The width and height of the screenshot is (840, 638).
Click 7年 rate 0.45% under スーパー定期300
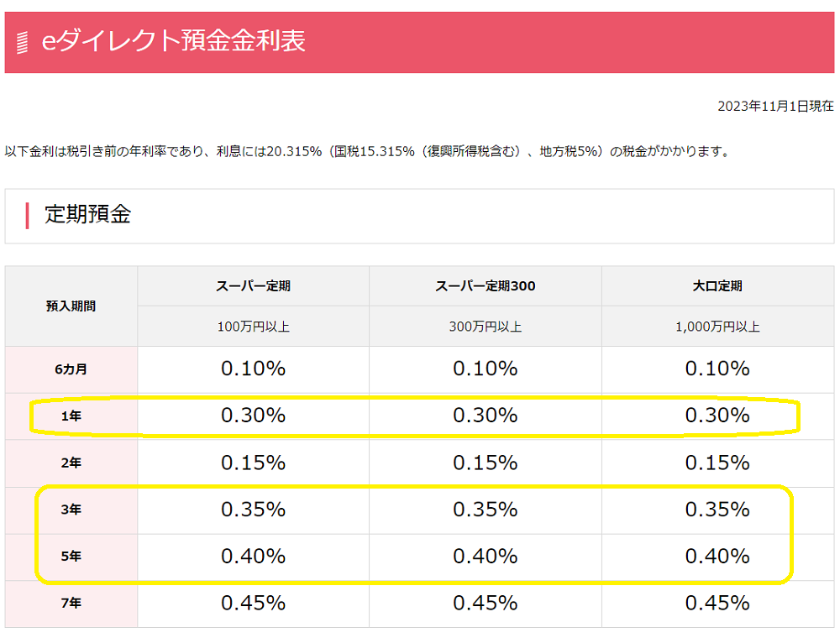pos(485,603)
